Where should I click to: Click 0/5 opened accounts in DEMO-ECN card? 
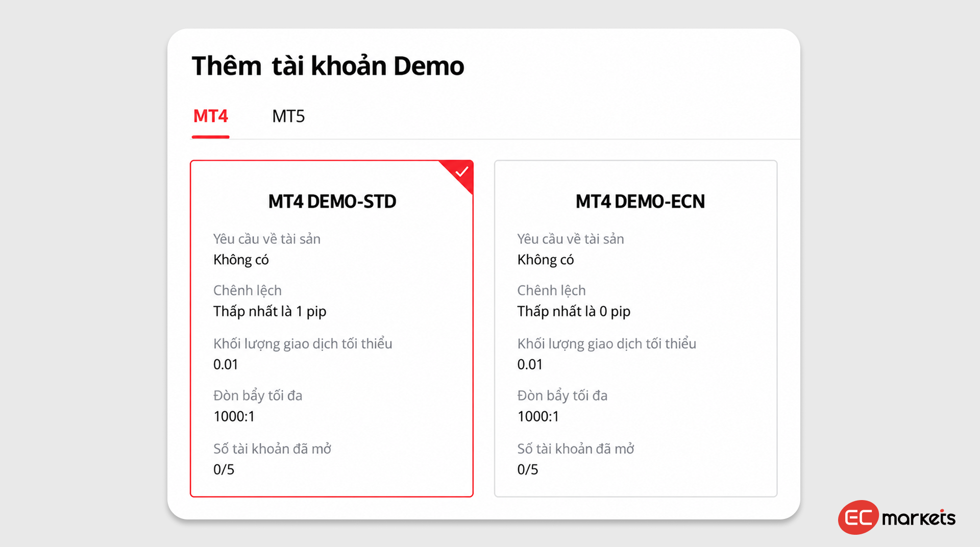tap(527, 469)
